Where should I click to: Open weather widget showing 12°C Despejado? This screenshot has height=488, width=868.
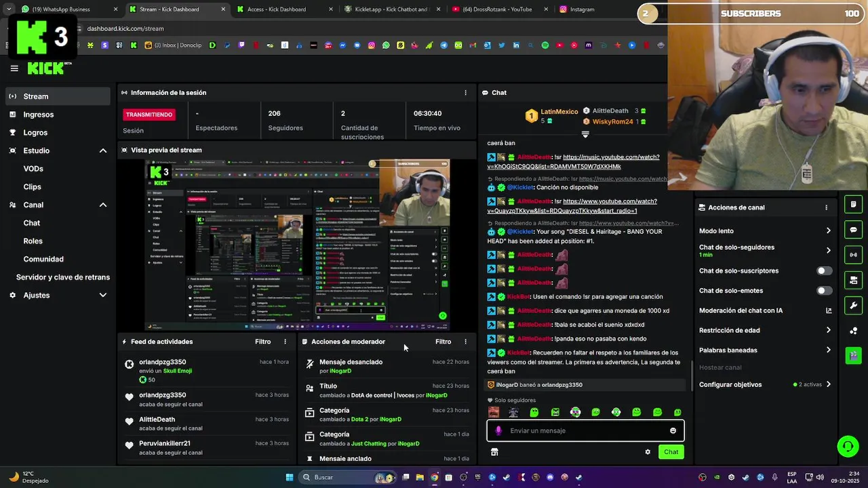point(30,477)
